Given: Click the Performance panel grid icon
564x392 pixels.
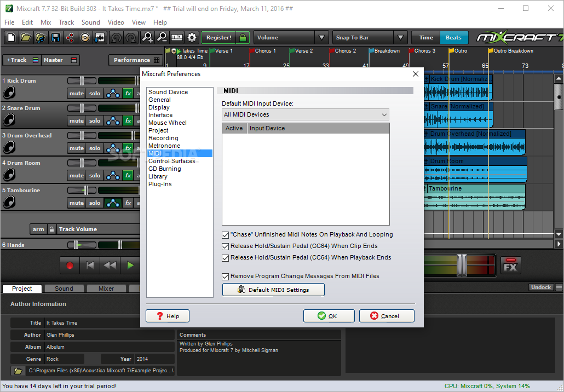Looking at the screenshot, I should pos(157,60).
